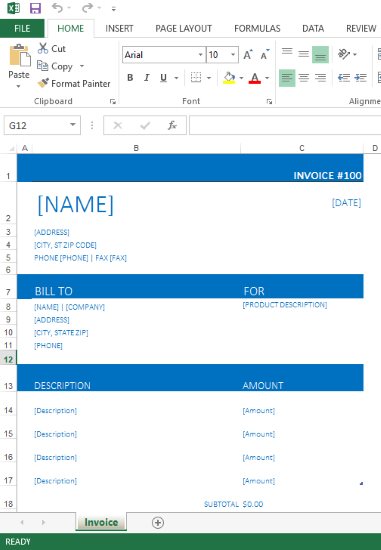The image size is (381, 550).
Task: Click the Borders icon
Action: (196, 78)
